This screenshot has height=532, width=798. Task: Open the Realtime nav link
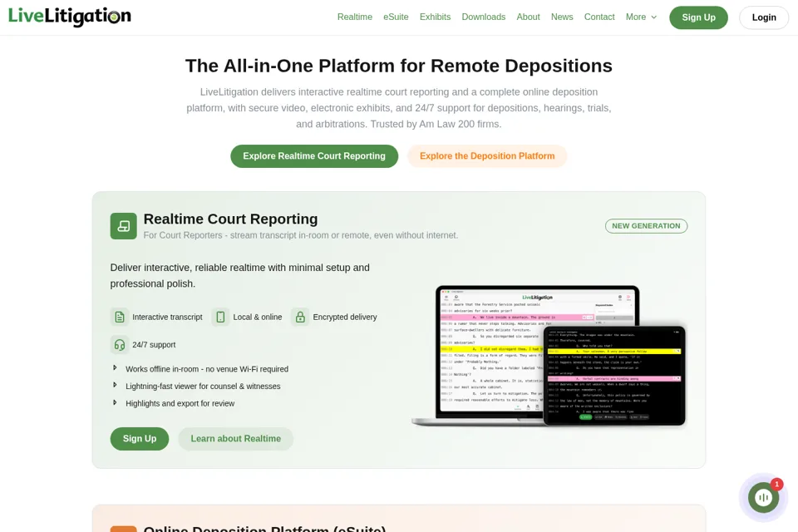[355, 17]
